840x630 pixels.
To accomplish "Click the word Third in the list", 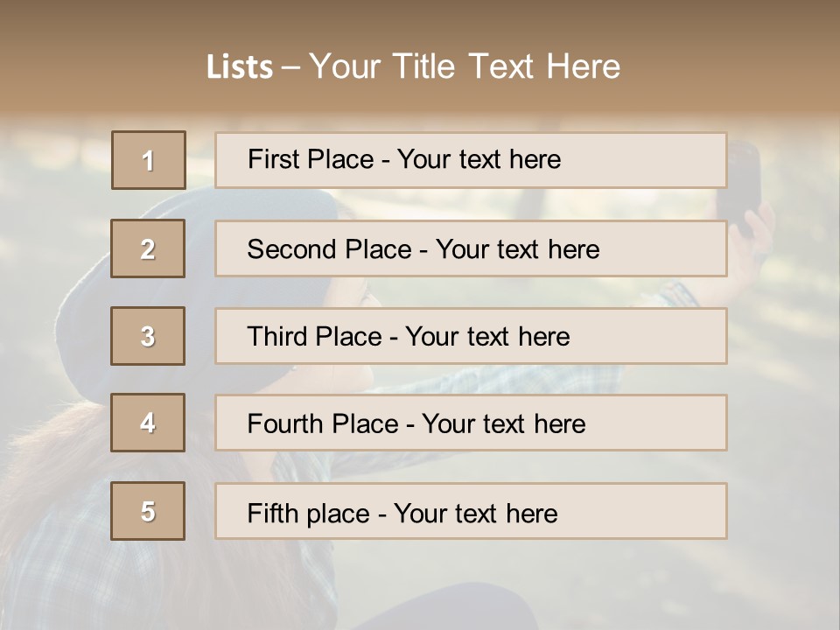I will coord(280,337).
